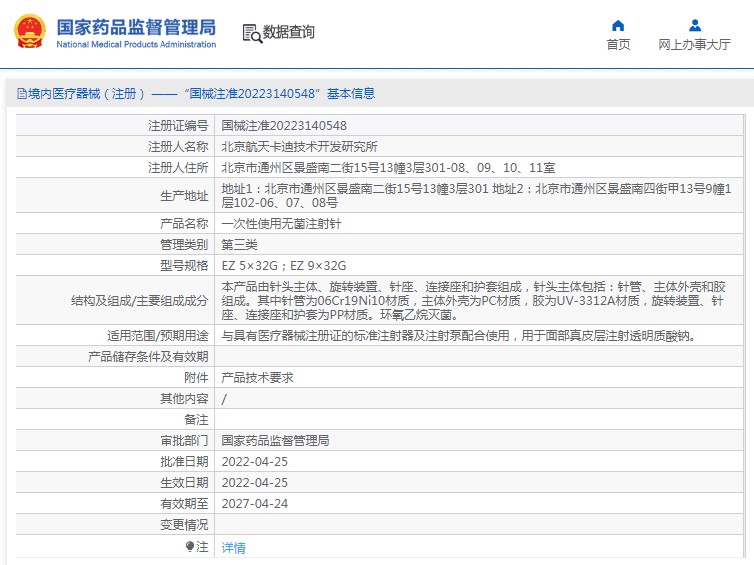Click the 注册人住所 label
This screenshot has width=754, height=565.
tap(178, 168)
